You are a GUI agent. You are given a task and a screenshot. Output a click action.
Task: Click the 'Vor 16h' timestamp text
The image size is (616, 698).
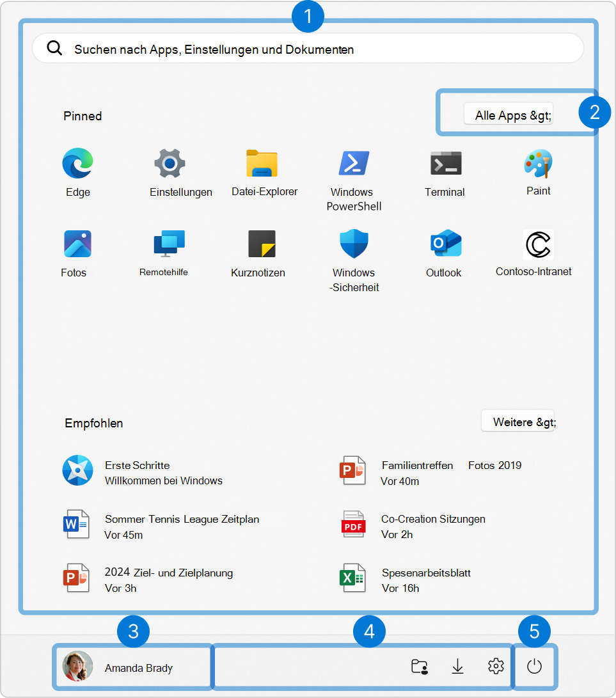400,589
